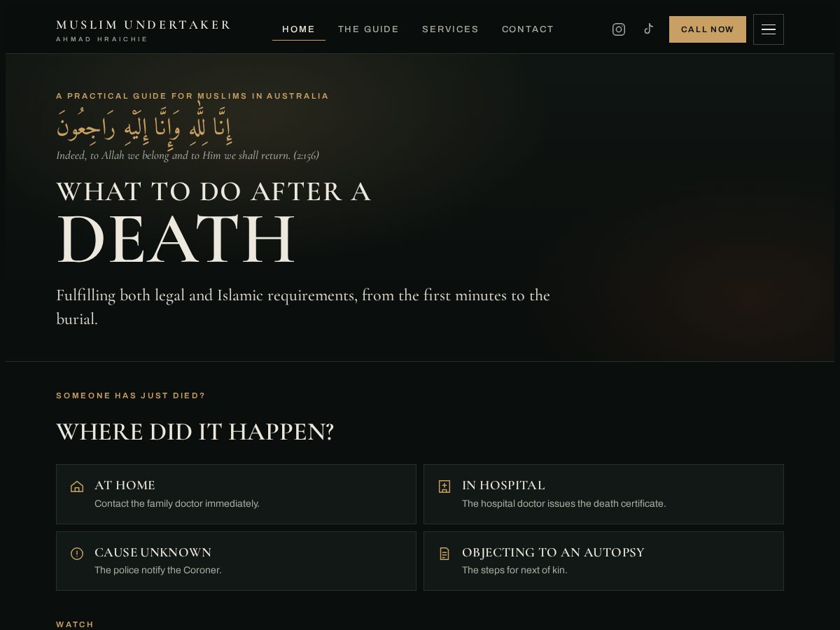
Task: Open the hamburger menu icon
Action: tap(769, 29)
